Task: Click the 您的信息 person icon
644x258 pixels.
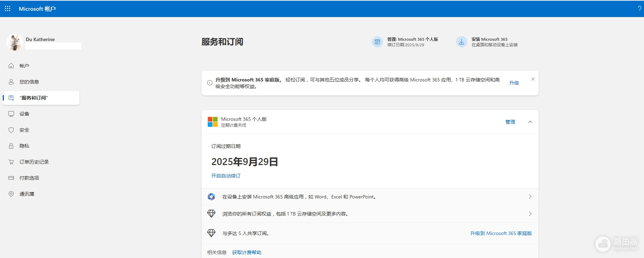Action: pos(11,82)
